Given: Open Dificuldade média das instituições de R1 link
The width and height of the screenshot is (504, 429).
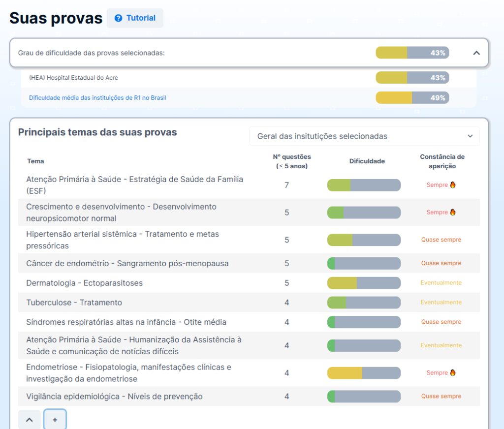Looking at the screenshot, I should coord(97,98).
